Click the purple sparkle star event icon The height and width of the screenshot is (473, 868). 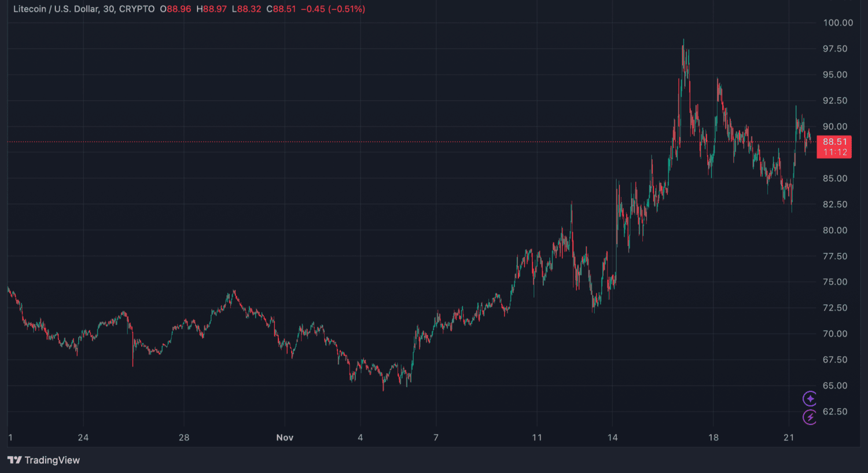coord(810,398)
